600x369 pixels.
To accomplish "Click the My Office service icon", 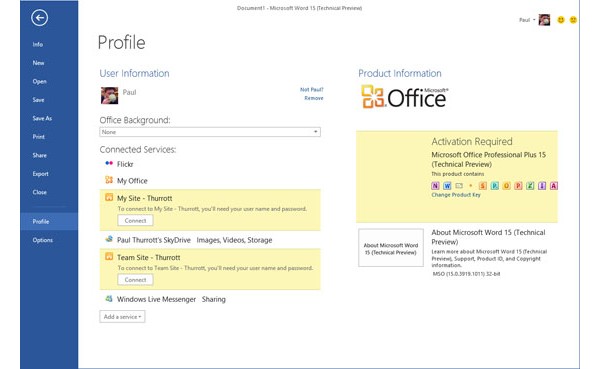I will (109, 180).
